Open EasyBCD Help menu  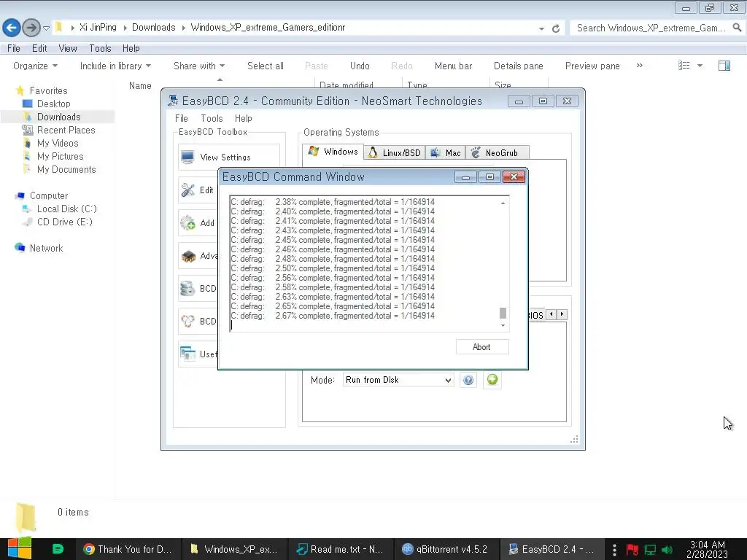243,119
